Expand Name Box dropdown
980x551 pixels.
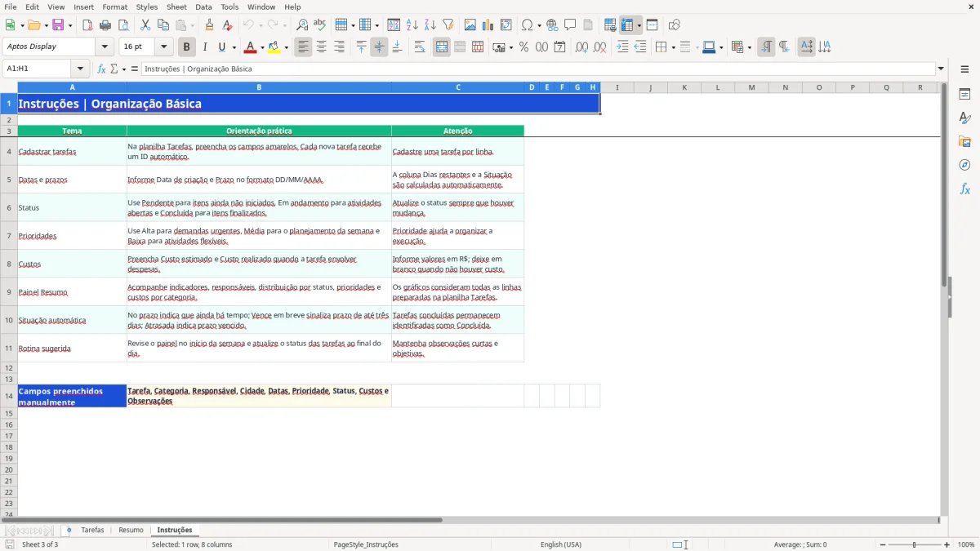[x=81, y=69]
